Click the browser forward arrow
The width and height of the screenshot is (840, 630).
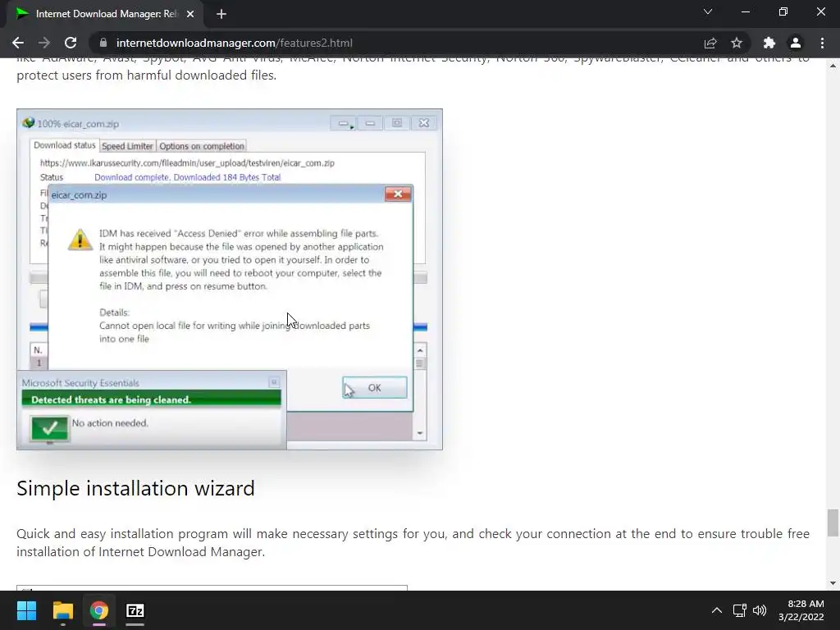[x=44, y=43]
